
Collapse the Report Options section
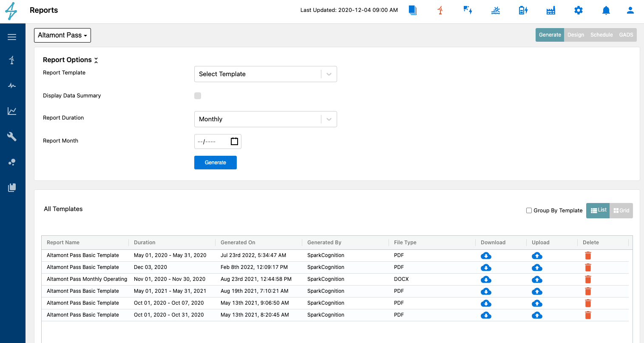click(96, 60)
